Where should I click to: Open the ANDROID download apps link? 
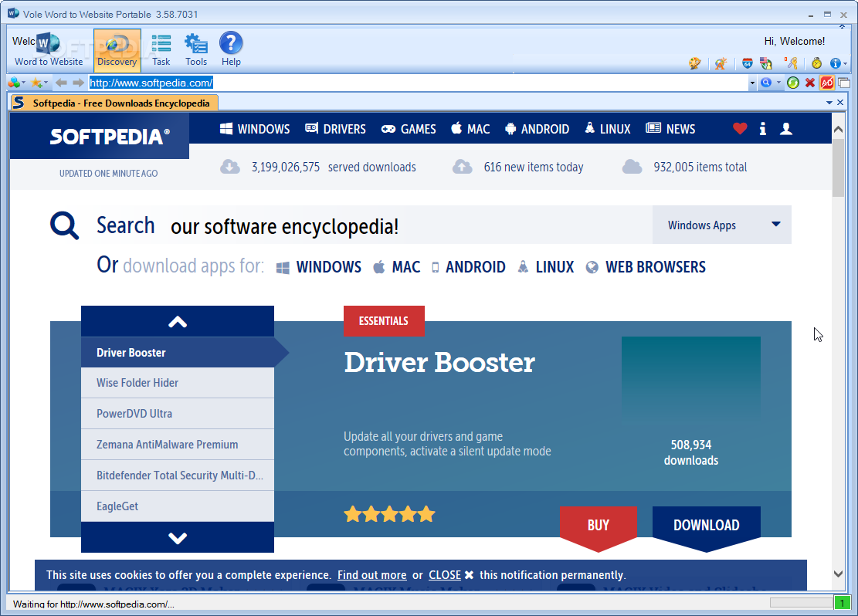click(x=469, y=267)
